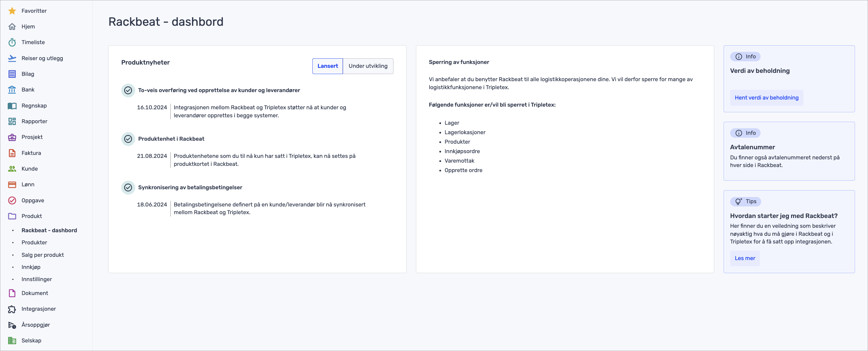Viewport: 868px width, 351px height.
Task: Open the Bilag list icon
Action: coord(12,74)
